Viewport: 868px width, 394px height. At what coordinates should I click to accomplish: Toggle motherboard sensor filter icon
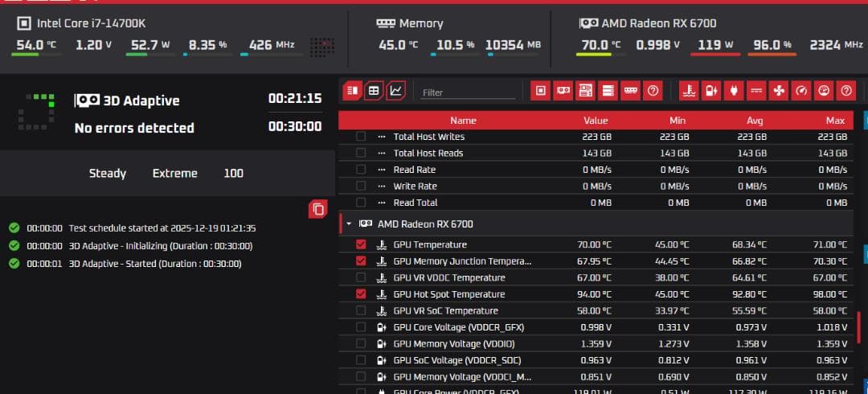tap(586, 90)
